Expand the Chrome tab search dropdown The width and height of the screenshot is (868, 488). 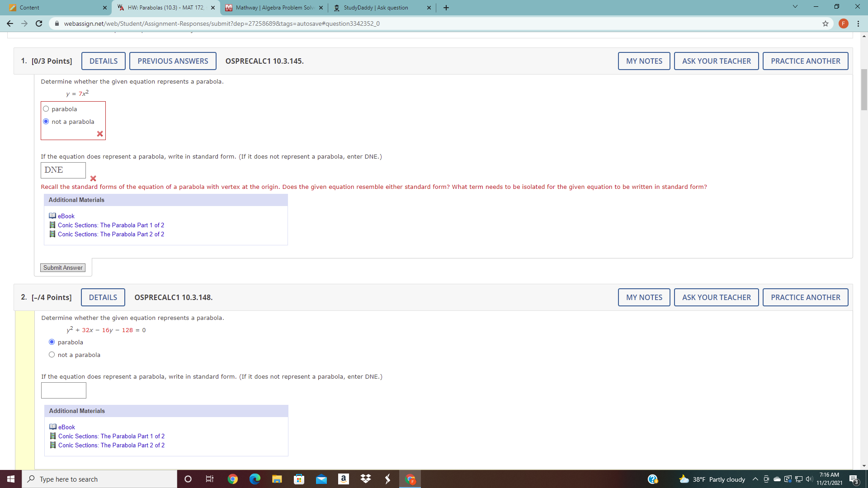click(x=795, y=7)
